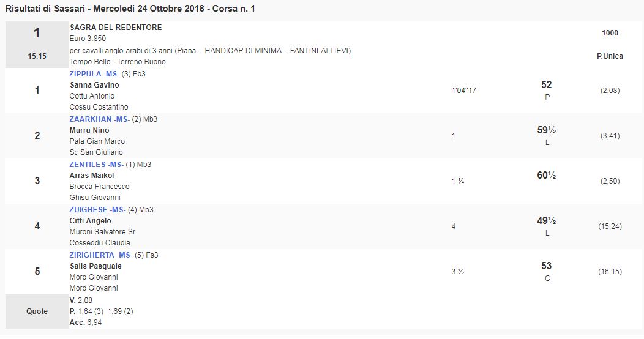Click jockey name Murru Nino
This screenshot has height=339, width=644.
coord(89,130)
